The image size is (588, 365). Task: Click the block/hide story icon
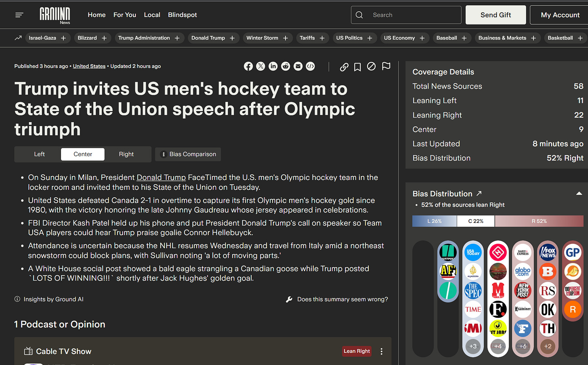371,66
